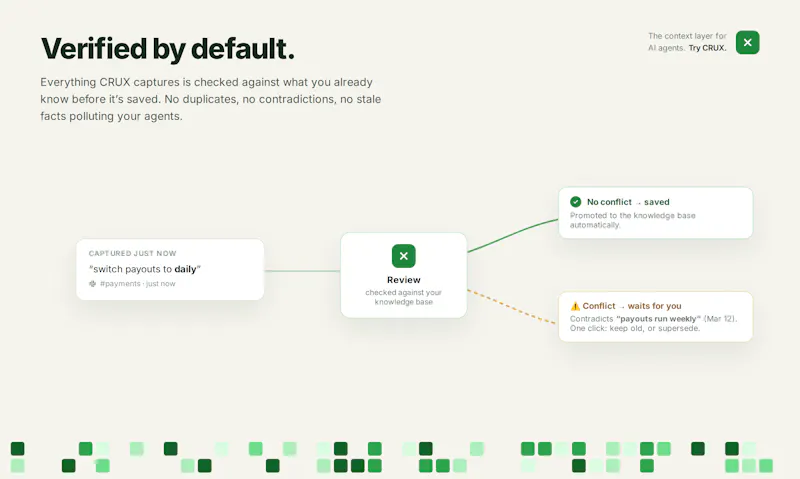This screenshot has height=479, width=800.
Task: Click the 'Verified by default.' heading
Action: (168, 49)
